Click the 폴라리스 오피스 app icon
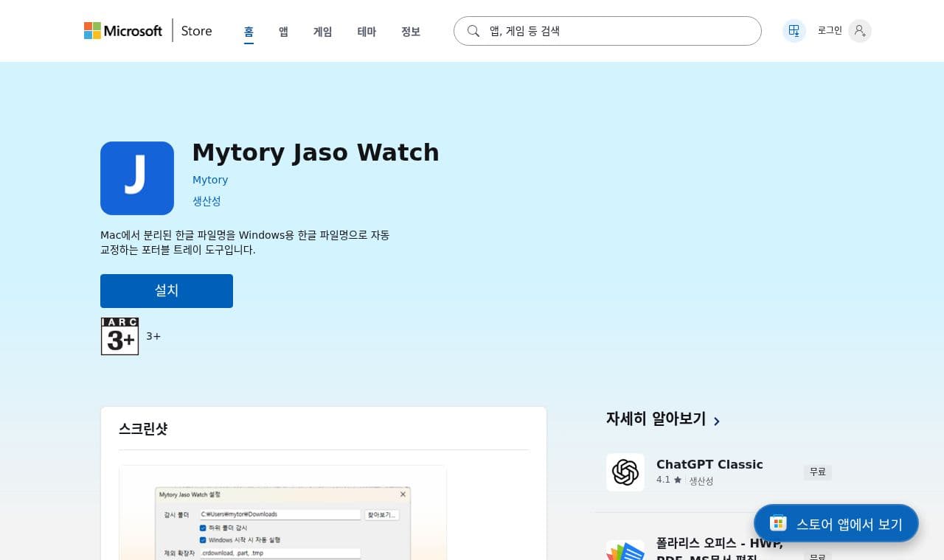 click(625, 550)
